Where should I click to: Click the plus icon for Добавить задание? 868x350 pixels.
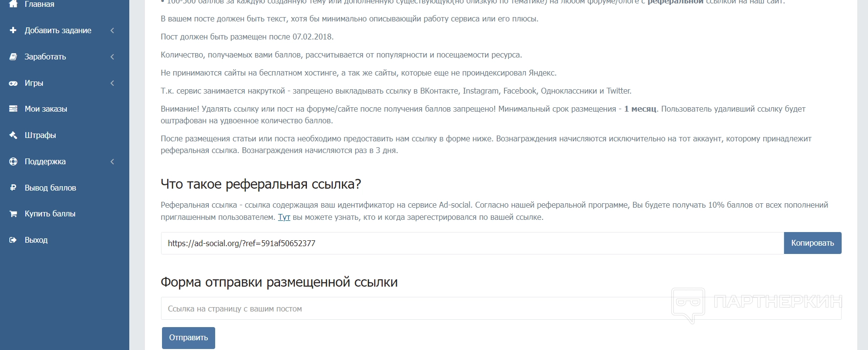pyautogui.click(x=13, y=30)
